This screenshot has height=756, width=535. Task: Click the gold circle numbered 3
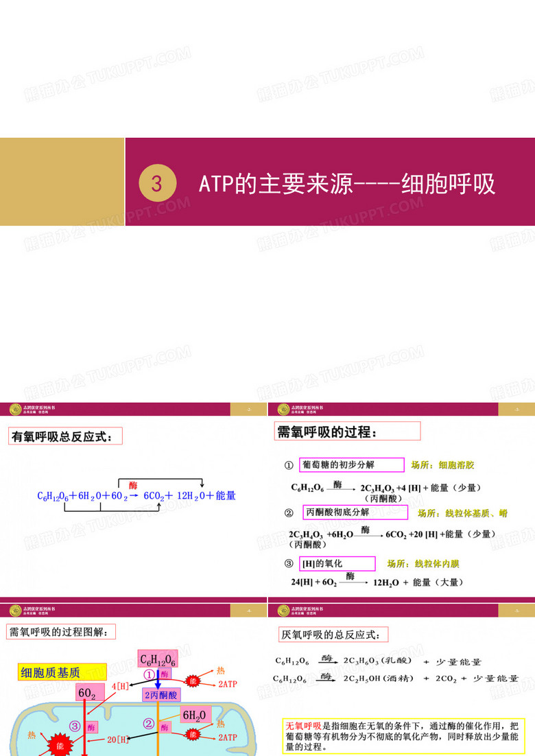pyautogui.click(x=157, y=184)
